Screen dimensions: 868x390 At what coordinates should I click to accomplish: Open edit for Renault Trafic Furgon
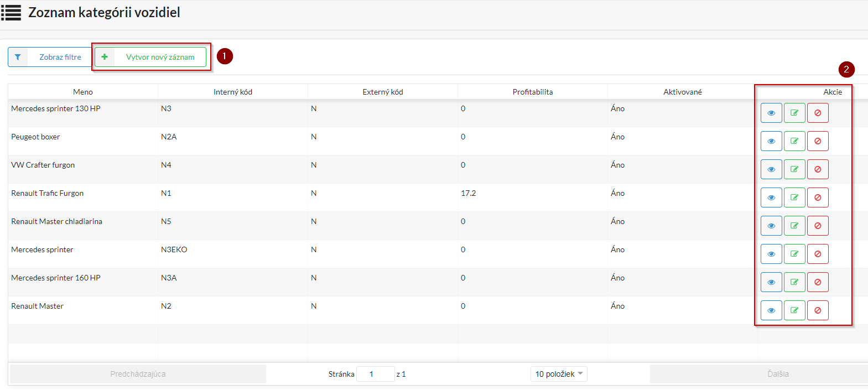794,197
